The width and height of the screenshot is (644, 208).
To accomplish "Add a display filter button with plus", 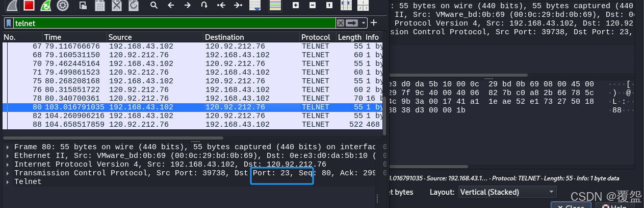I will tap(374, 22).
